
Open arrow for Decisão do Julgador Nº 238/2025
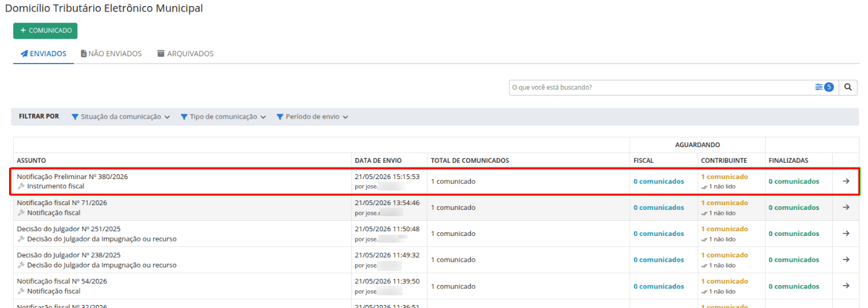tap(846, 260)
